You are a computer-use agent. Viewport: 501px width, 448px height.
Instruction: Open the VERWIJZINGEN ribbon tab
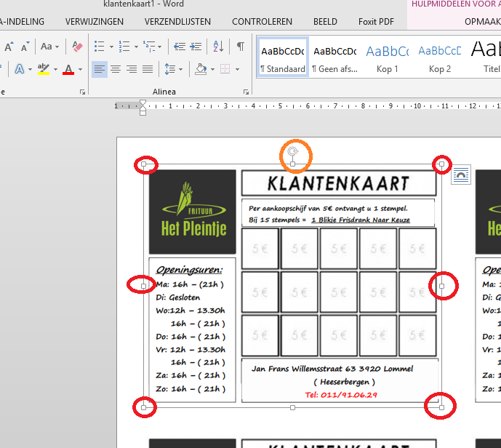95,22
